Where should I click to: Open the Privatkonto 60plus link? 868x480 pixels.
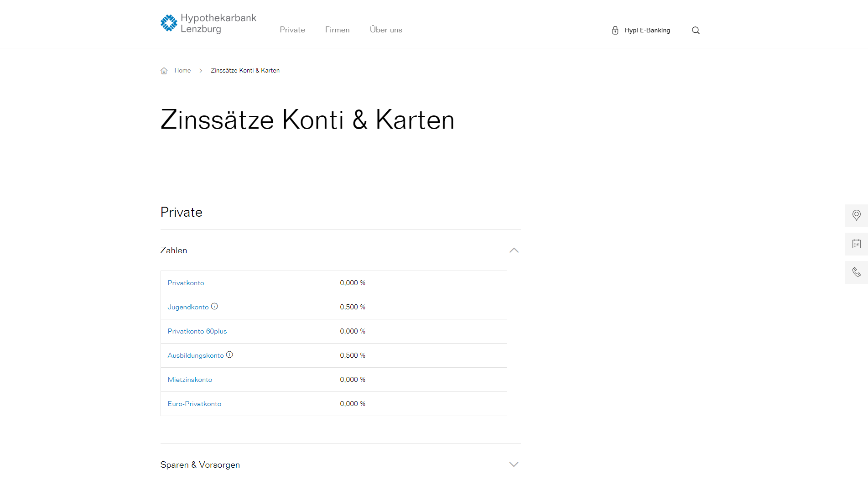(197, 331)
